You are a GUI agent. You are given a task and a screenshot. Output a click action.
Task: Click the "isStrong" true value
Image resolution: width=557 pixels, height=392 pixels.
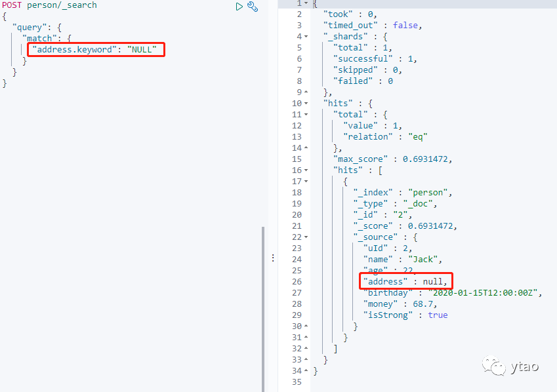[438, 315]
